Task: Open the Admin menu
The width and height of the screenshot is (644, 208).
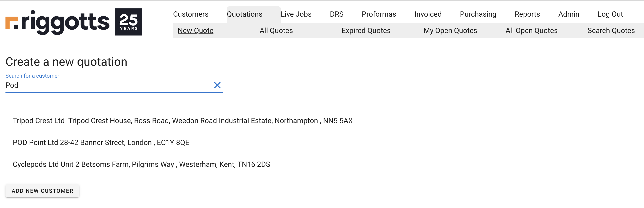Action: 569,14
